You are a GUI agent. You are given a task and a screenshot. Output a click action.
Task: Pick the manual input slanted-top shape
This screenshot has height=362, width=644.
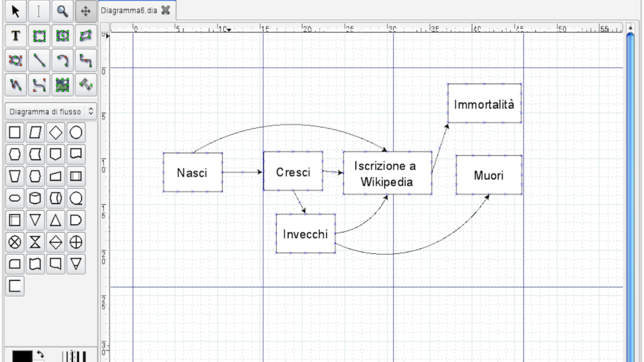point(56,176)
